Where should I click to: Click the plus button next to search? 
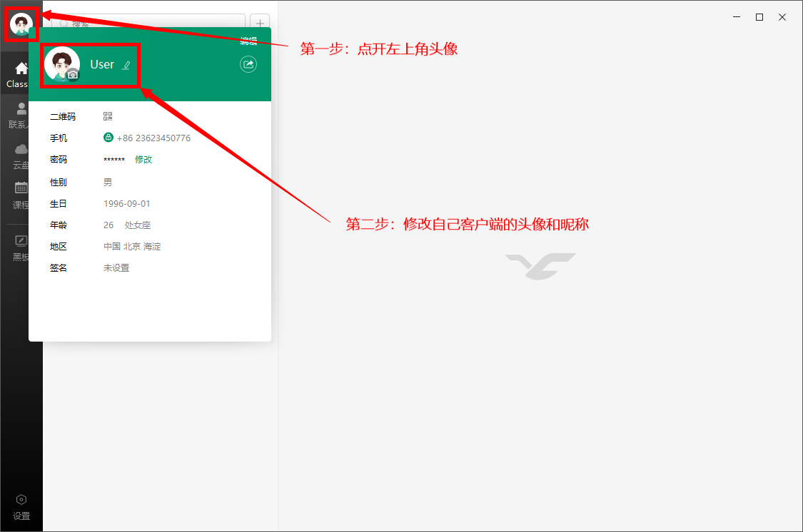click(260, 23)
